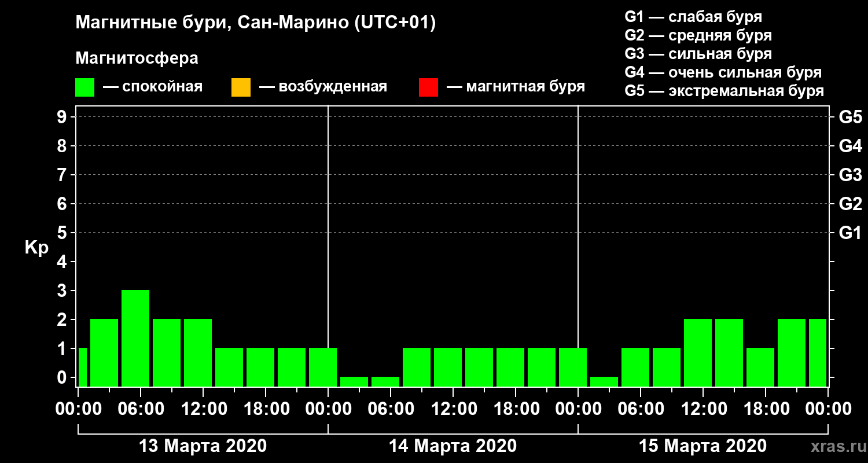Click the '— спокойная' legend label
The image size is (868, 463).
tap(152, 87)
